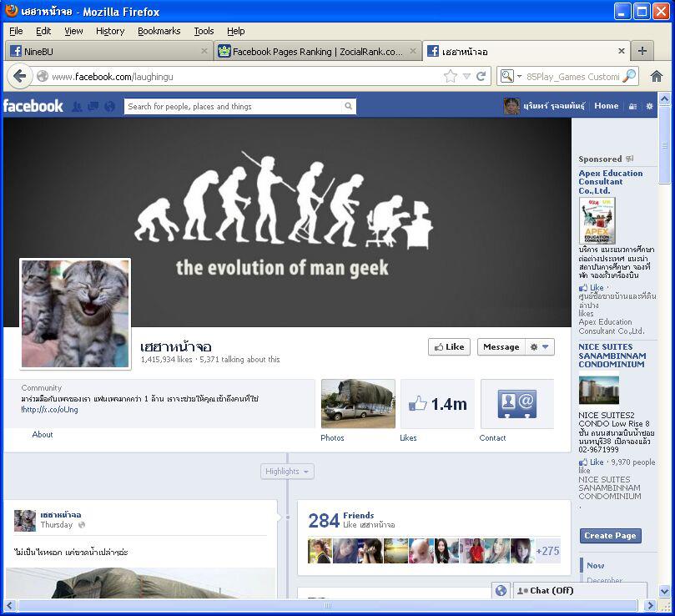Like the page with the Like button
The height and width of the screenshot is (616, 675).
pyautogui.click(x=449, y=346)
